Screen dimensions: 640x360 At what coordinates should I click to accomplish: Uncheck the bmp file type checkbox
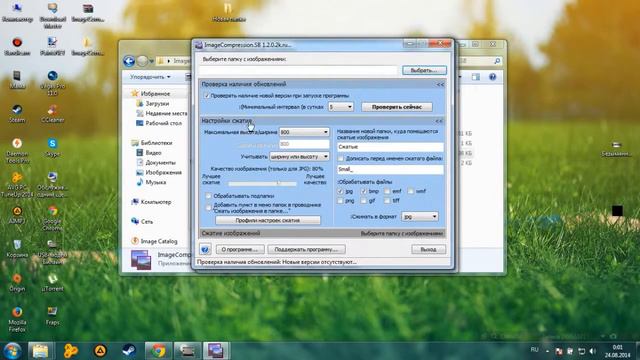tap(364, 191)
